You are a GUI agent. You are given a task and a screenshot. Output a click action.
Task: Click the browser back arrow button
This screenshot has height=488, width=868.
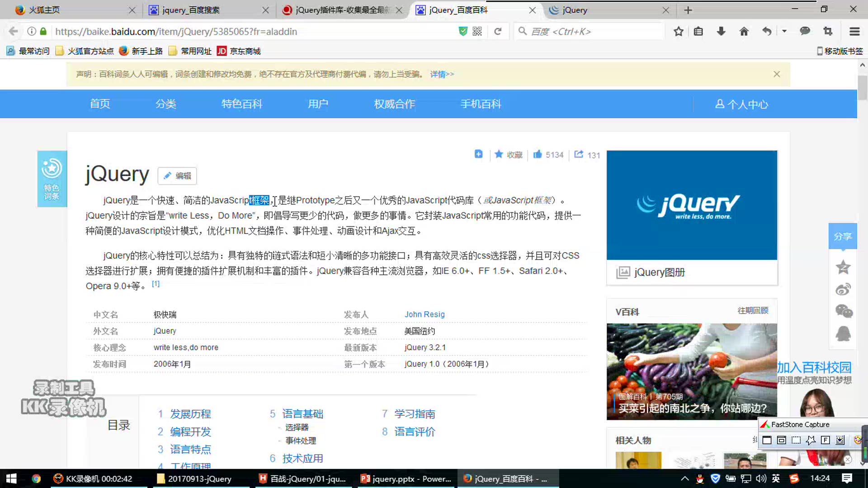point(14,31)
